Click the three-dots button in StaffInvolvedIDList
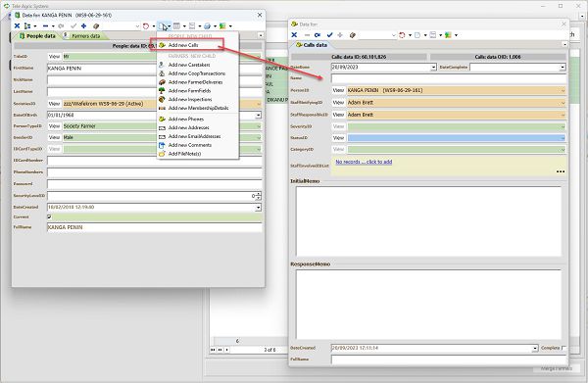This screenshot has height=383, width=588. [561, 171]
